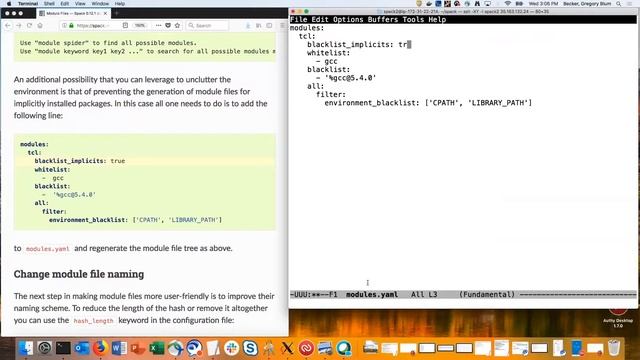Open Emacs Options menu
This screenshot has height=360, width=640.
(348, 19)
